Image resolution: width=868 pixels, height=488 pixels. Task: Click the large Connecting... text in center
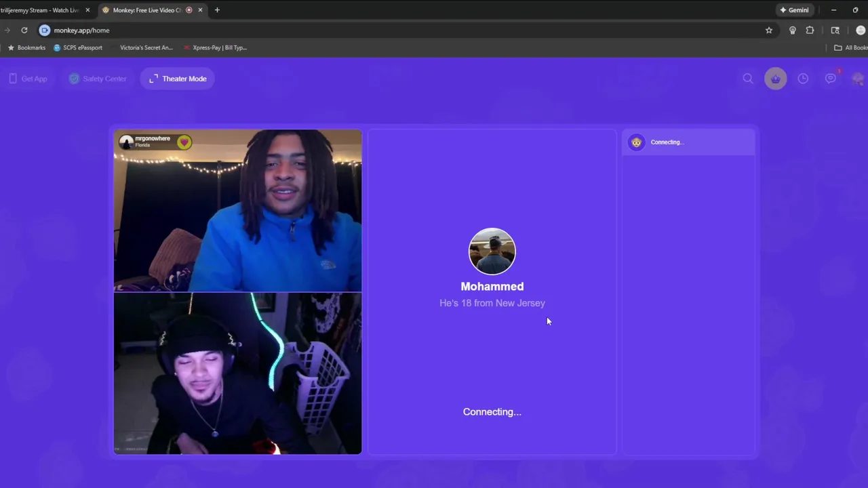pos(492,412)
